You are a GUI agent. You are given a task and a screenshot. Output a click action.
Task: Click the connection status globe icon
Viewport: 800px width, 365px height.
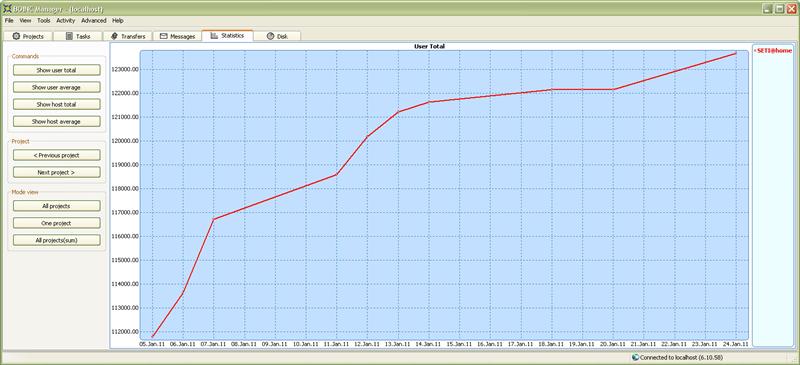coord(635,358)
